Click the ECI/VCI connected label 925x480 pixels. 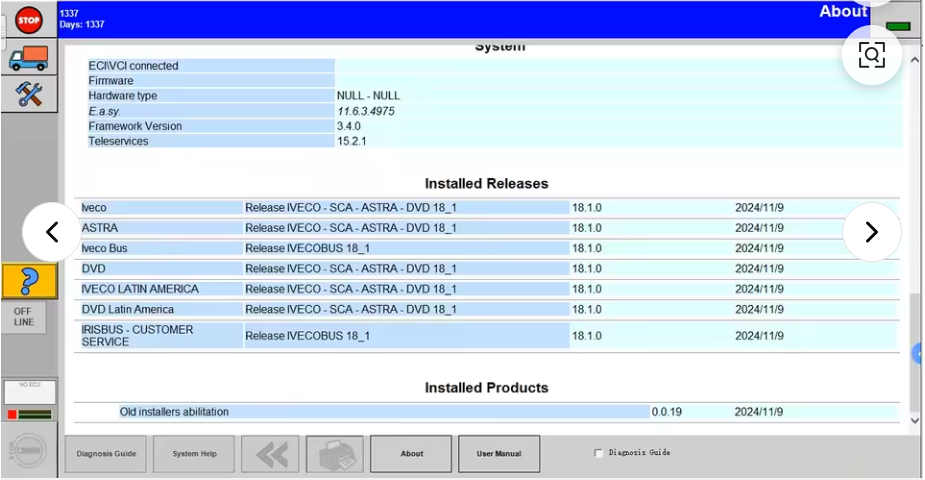133,66
